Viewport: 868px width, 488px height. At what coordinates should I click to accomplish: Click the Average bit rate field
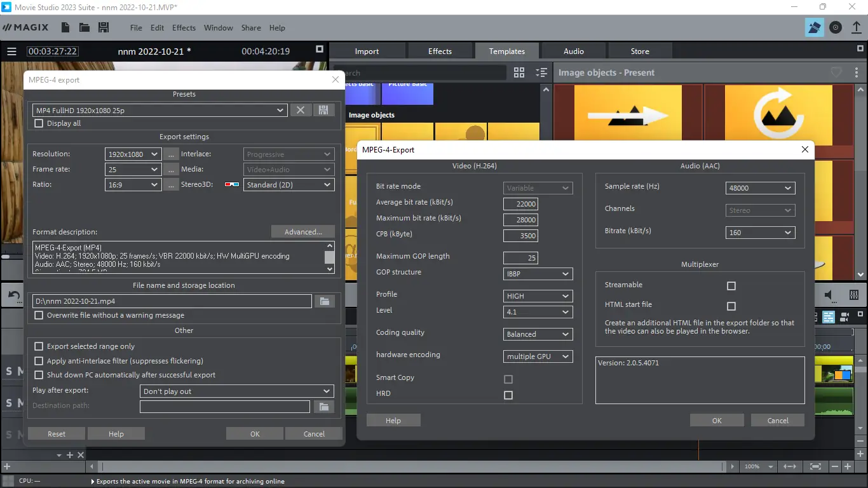[520, 204]
